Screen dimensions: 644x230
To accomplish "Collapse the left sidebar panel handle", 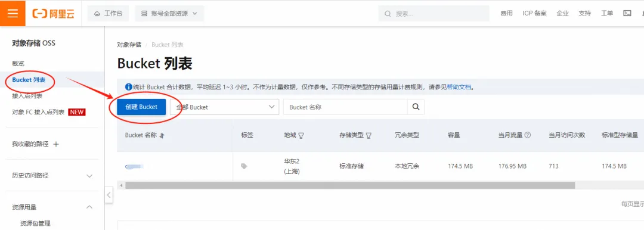I will pyautogui.click(x=109, y=195).
